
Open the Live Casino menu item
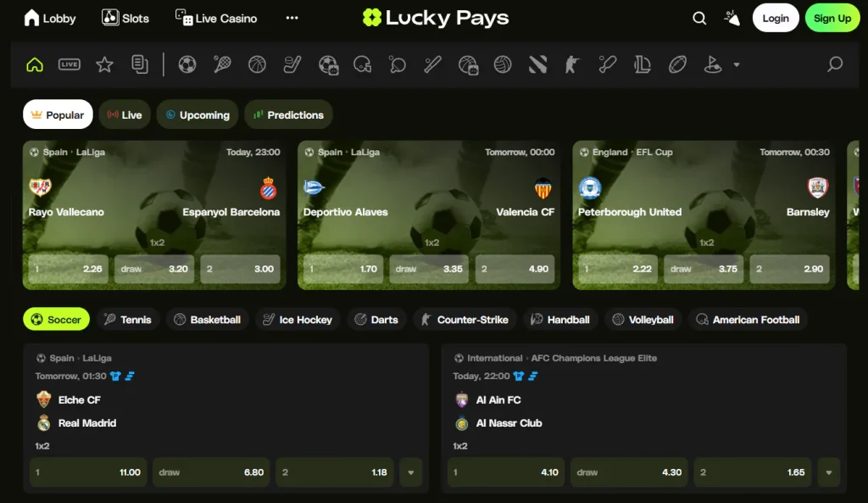[216, 19]
